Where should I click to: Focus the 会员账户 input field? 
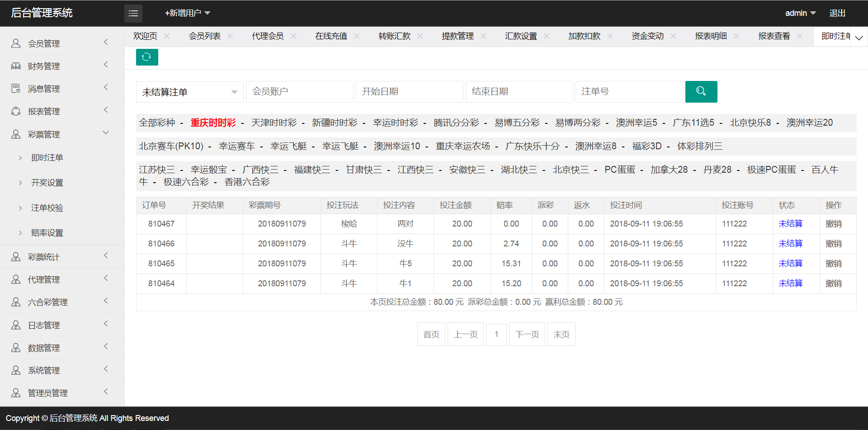click(x=299, y=92)
